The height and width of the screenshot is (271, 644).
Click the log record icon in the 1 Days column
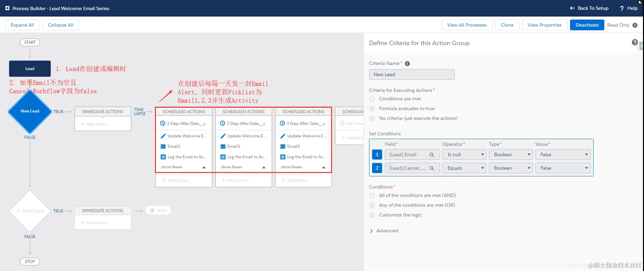pyautogui.click(x=163, y=157)
